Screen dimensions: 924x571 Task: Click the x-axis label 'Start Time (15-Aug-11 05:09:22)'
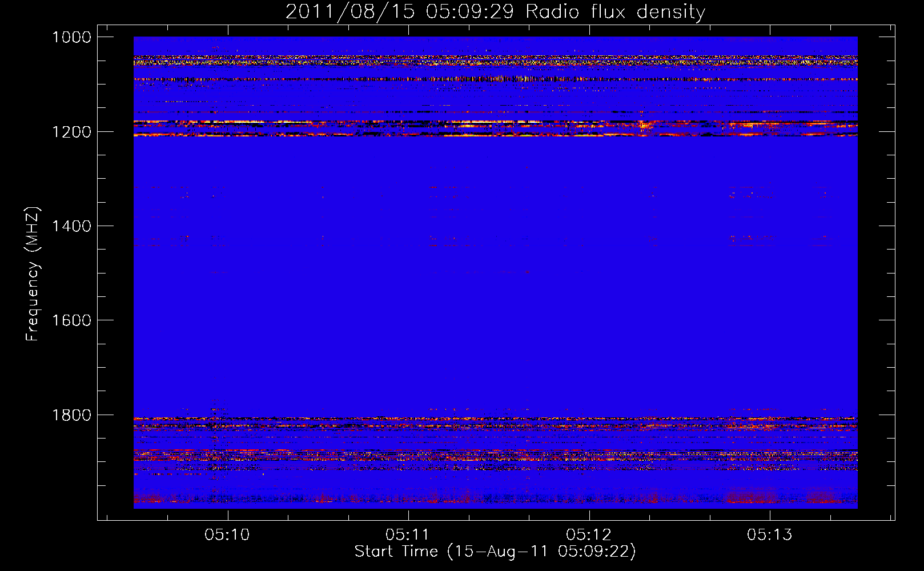[x=495, y=552]
